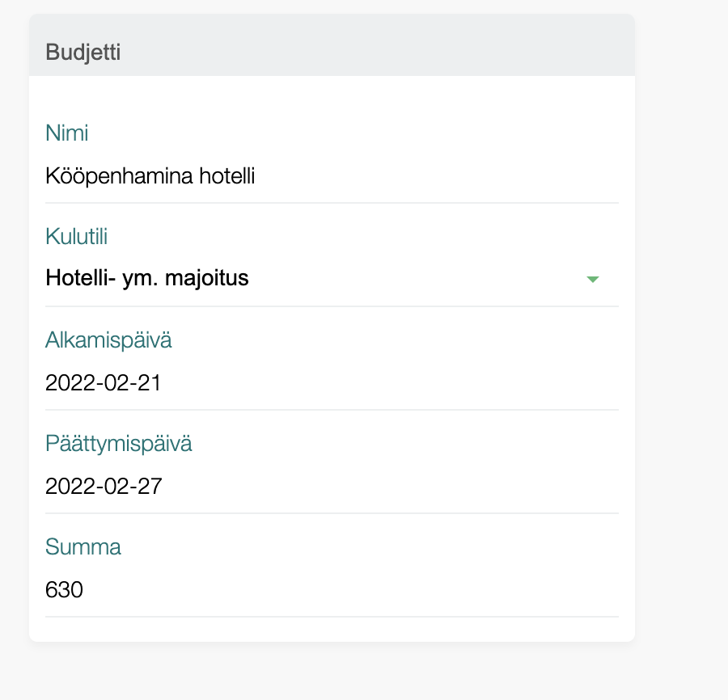Click the Summa label
The height and width of the screenshot is (700, 728).
click(83, 547)
